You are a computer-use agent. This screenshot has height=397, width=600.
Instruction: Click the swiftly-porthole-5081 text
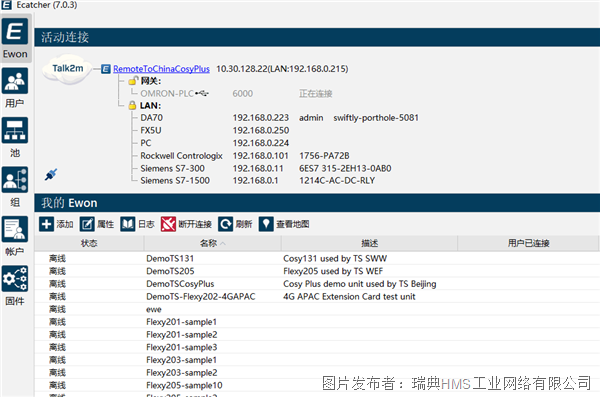tap(376, 118)
